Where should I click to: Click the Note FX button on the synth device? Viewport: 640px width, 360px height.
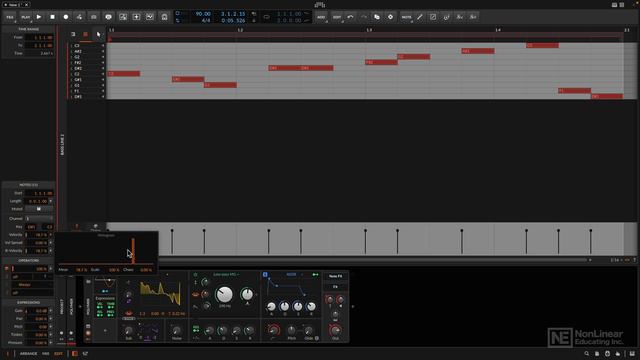[336, 276]
